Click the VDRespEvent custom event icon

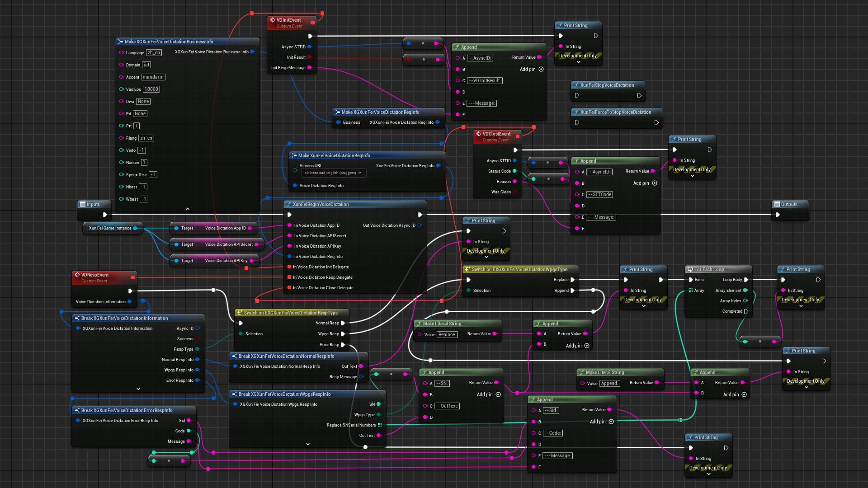(x=77, y=275)
